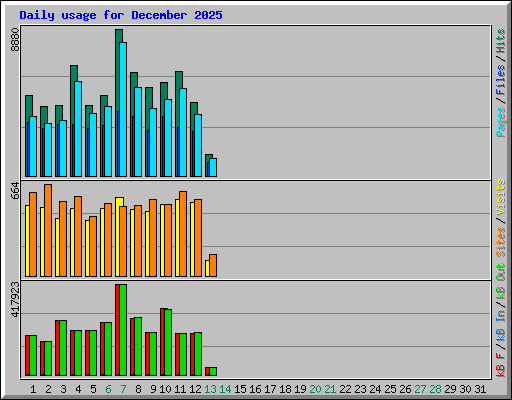Click day 31 on the x-axis
The width and height of the screenshot is (512, 400).
[x=480, y=389]
